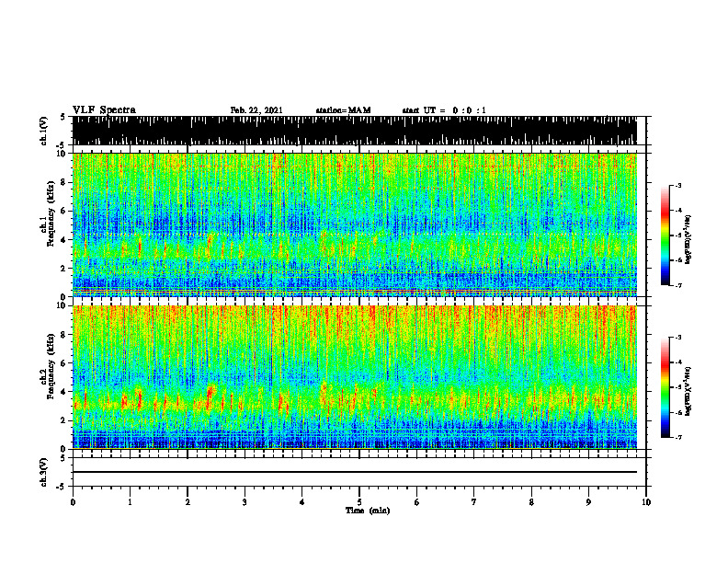Click time axis tick label '3'
Viewport: 728px width, 563px height.
245,502
